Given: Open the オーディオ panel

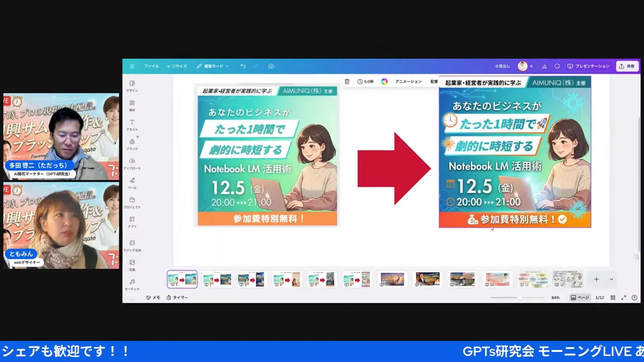Looking at the screenshot, I should (132, 285).
